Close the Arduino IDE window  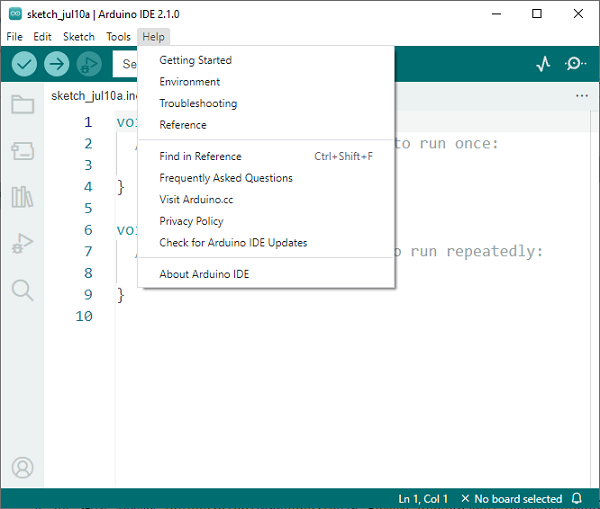(x=578, y=14)
